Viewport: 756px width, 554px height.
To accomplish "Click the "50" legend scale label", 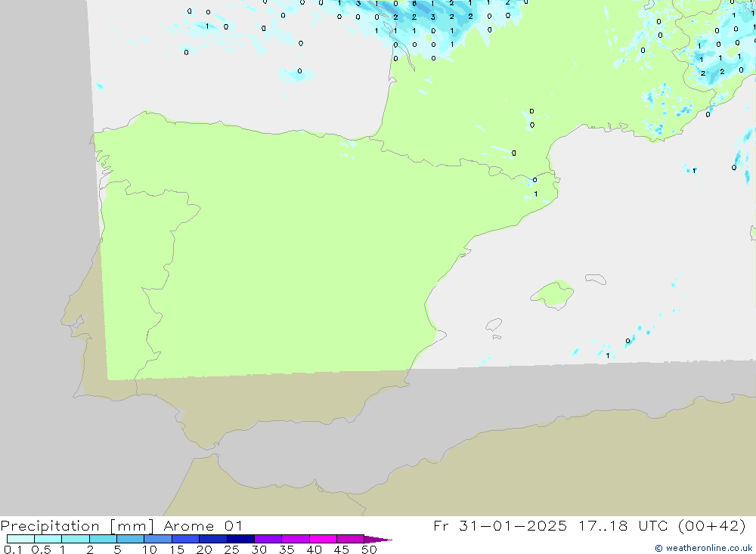I will coord(369,549).
